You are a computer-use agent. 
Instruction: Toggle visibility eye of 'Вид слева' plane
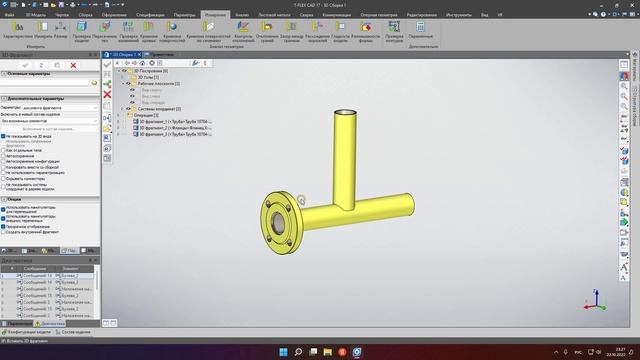coord(132,96)
